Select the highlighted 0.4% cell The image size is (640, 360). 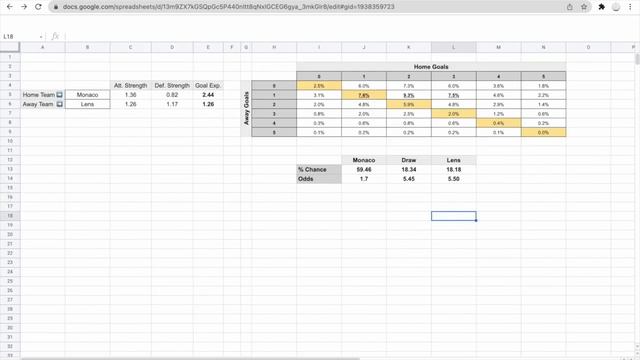coord(498,123)
